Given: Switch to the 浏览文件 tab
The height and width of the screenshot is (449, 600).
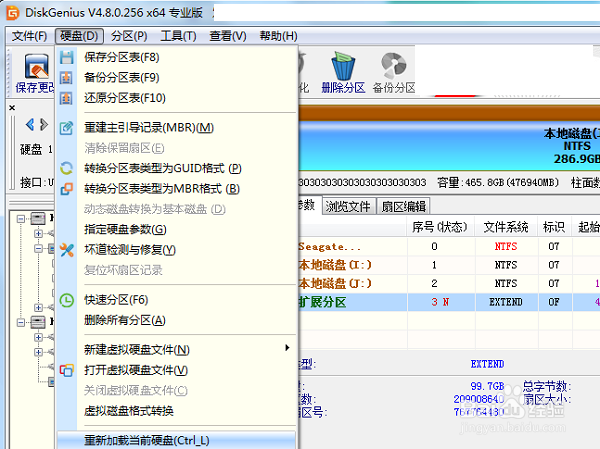Looking at the screenshot, I should (x=348, y=207).
